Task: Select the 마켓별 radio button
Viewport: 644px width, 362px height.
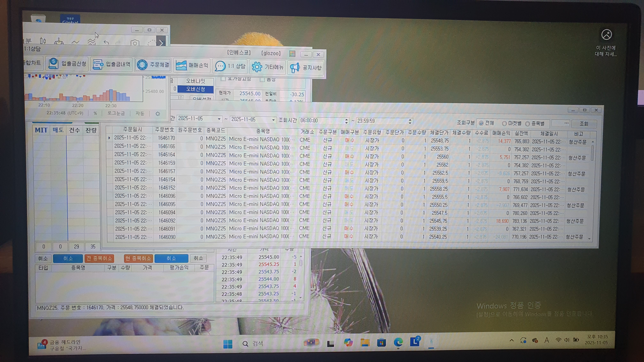Action: [x=505, y=123]
